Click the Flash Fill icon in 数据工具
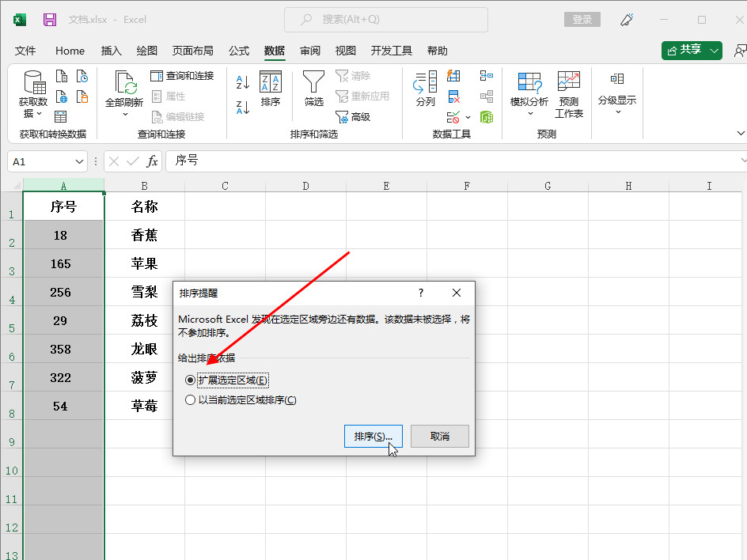This screenshot has width=747, height=560. [453, 76]
